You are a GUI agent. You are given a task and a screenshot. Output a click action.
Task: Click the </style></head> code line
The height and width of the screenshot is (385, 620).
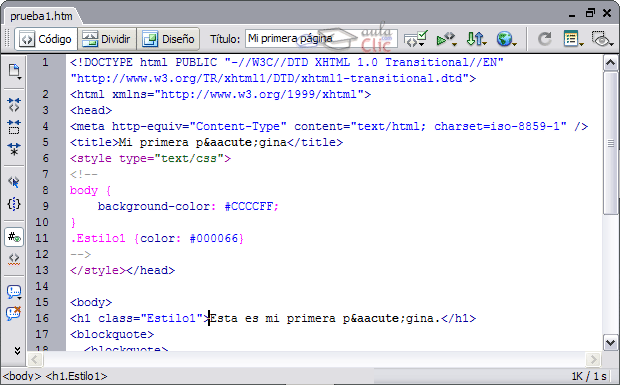click(122, 270)
